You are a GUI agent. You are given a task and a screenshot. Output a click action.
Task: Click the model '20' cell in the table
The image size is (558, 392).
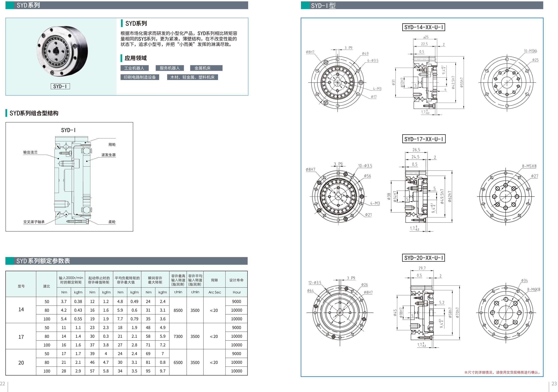tap(21, 363)
